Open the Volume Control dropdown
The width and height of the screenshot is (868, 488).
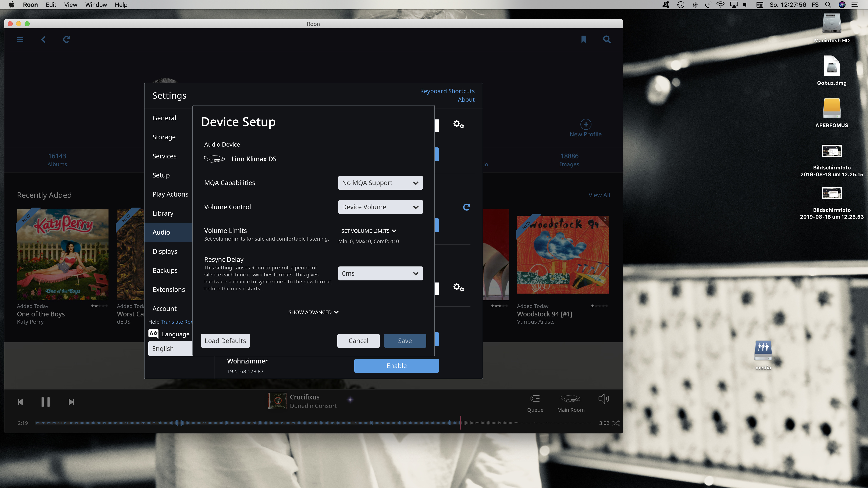pyautogui.click(x=380, y=207)
